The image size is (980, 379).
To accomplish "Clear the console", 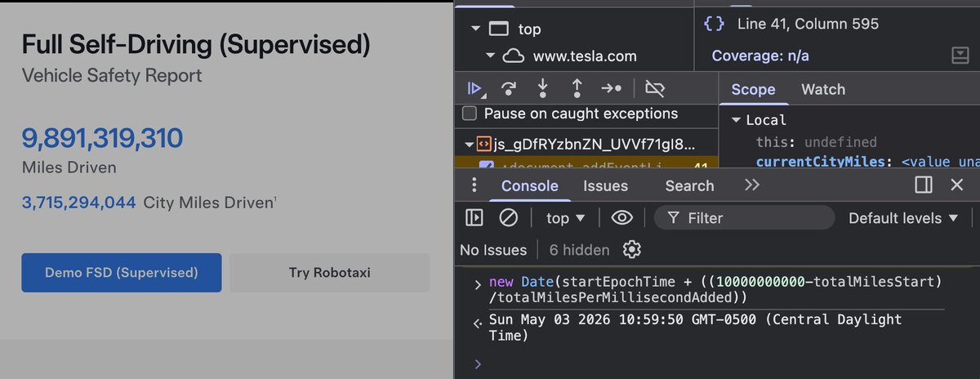I will tap(508, 217).
